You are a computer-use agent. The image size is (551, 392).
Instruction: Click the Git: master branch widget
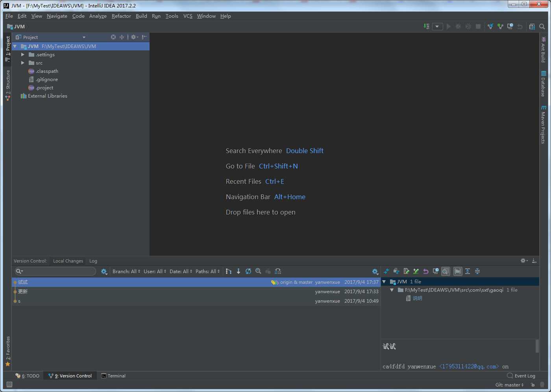click(510, 385)
